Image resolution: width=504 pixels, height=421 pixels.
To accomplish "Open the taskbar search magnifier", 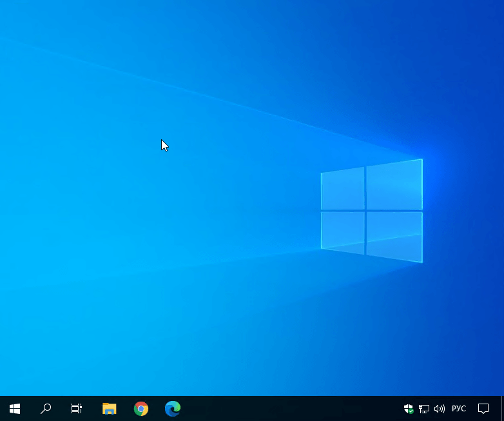I will 46,409.
